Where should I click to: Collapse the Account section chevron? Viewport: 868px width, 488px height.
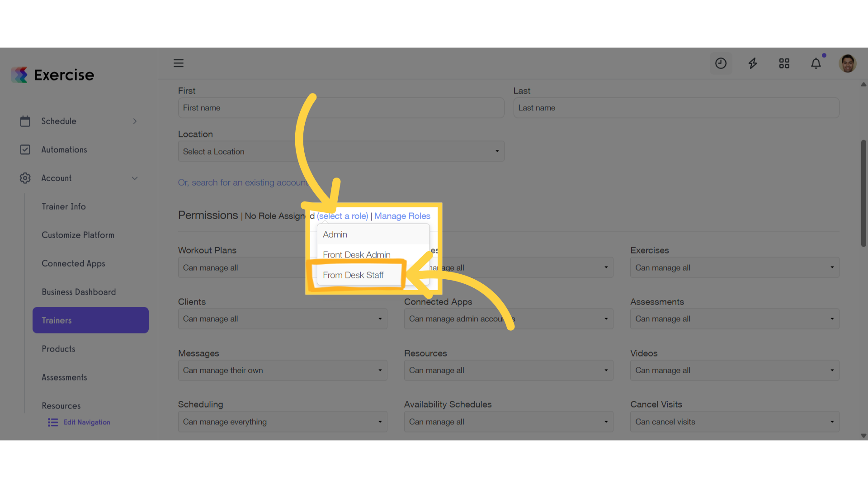point(135,178)
